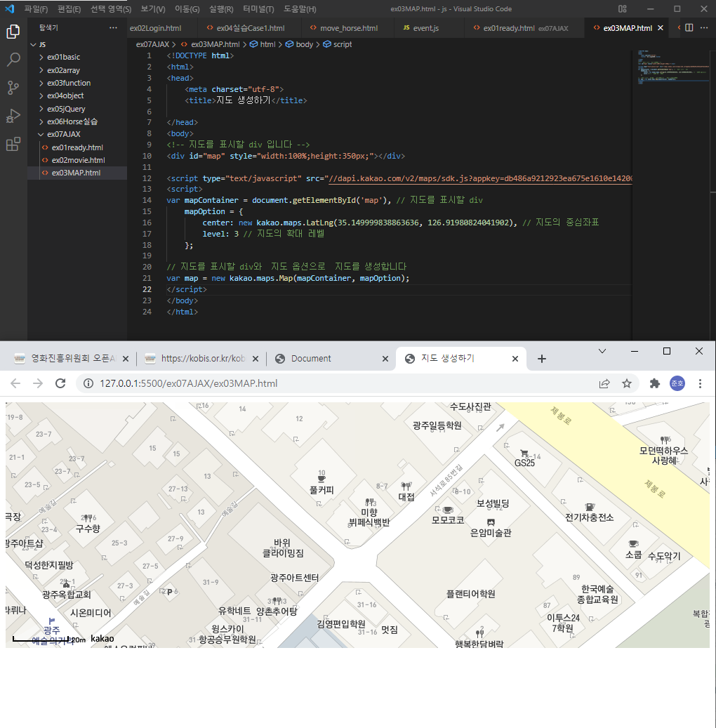Switch to ex04실습Case1.html editor tab
The width and height of the screenshot is (716, 728).
250,28
